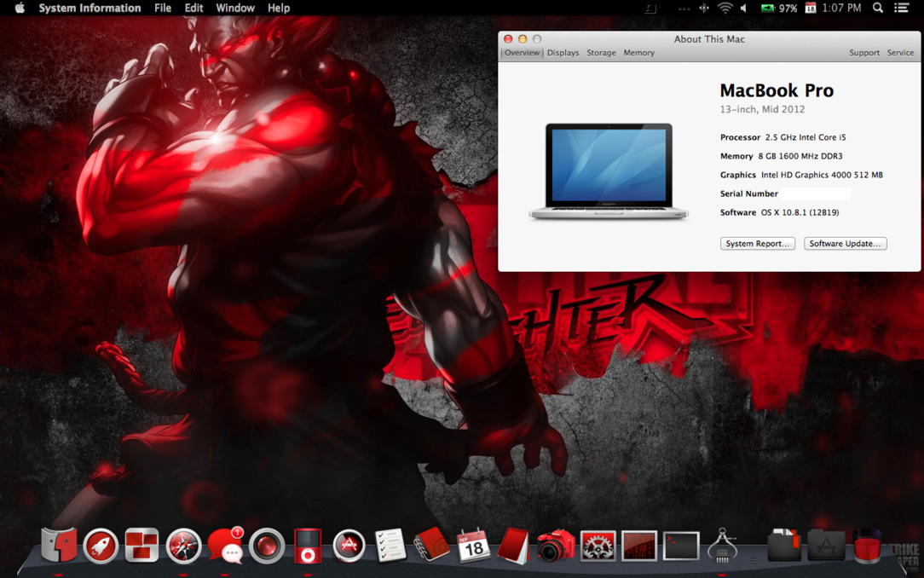Viewport: 924px width, 578px height.
Task: Launch the Launchpad rocket icon in dock
Action: pyautogui.click(x=101, y=546)
